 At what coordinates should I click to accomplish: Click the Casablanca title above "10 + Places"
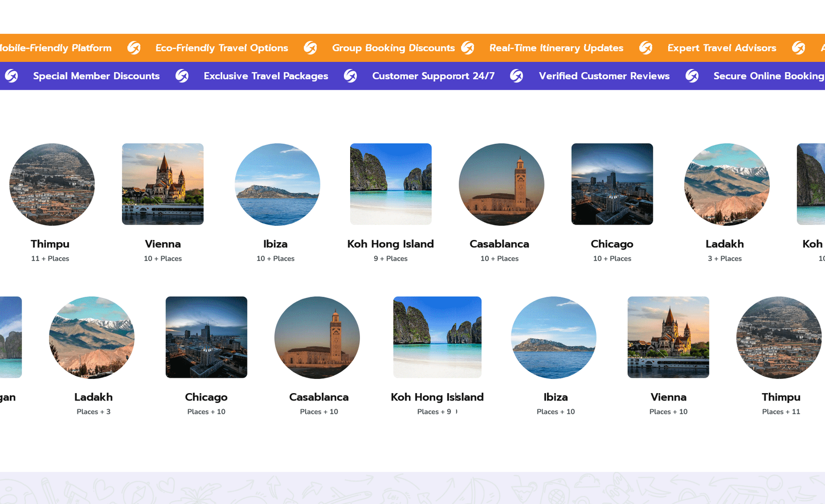(500, 244)
